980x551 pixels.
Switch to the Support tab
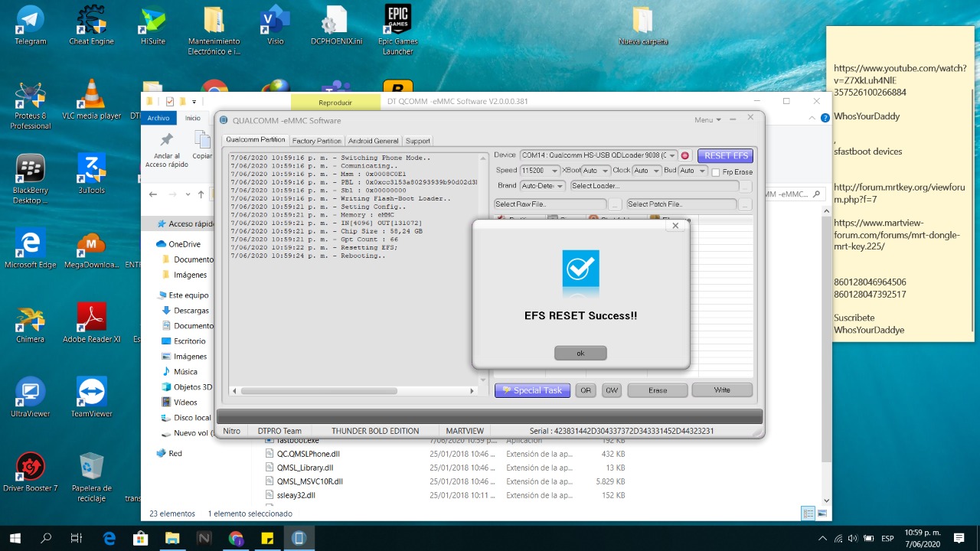(x=418, y=141)
